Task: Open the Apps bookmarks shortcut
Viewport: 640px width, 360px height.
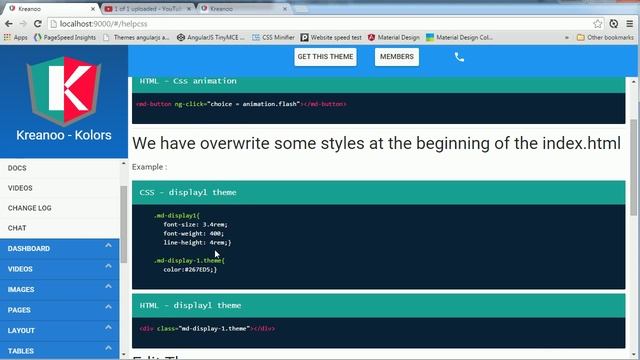Action: click(16, 37)
